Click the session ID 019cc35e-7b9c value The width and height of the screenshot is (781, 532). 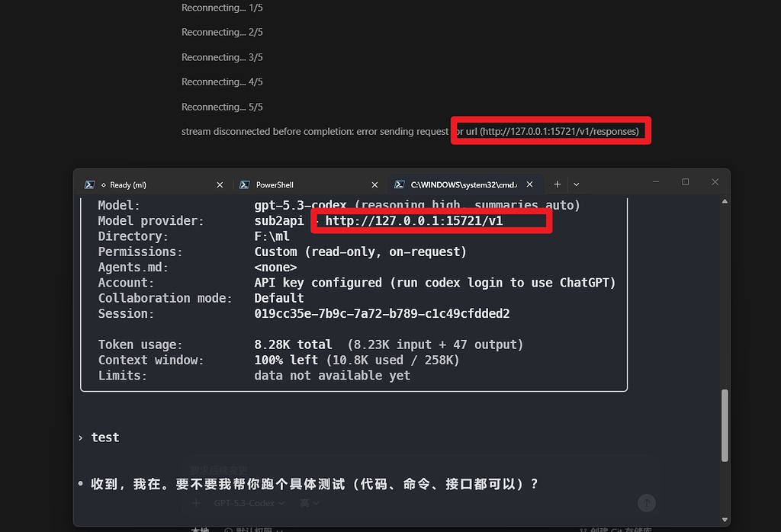coord(382,313)
